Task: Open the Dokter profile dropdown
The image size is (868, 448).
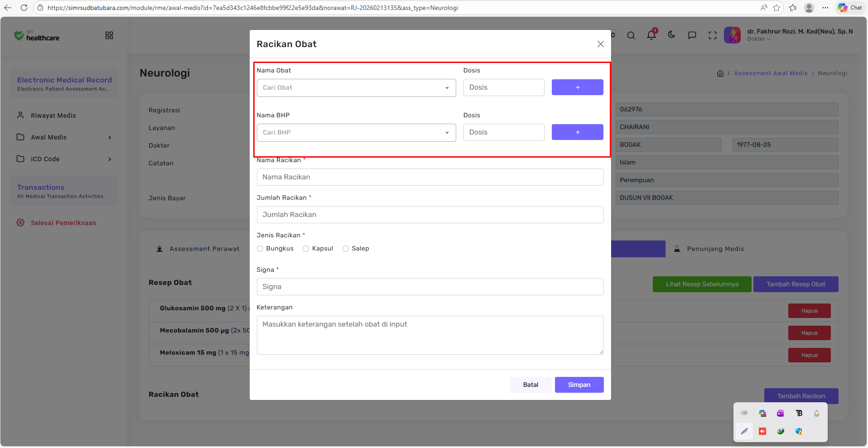Action: (759, 39)
